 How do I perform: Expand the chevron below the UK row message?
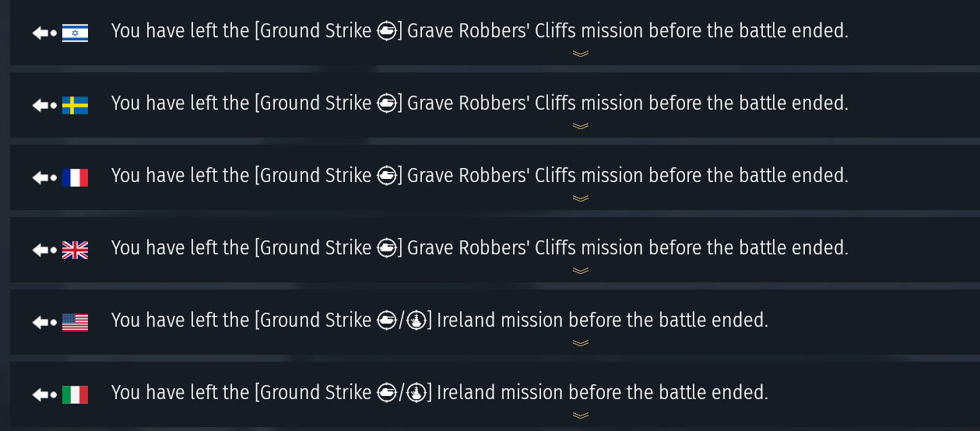(x=580, y=271)
